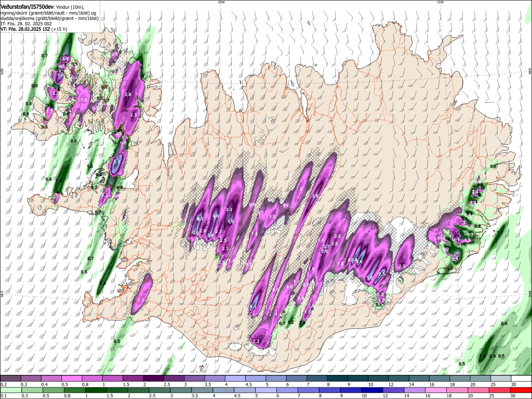Screen dimensions: 532x399
Task: Click the '2.8' value in the large purple band
Action: tap(128, 95)
